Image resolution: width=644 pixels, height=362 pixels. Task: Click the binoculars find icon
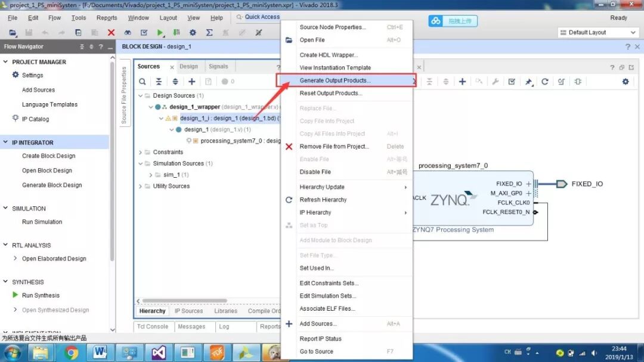[128, 32]
